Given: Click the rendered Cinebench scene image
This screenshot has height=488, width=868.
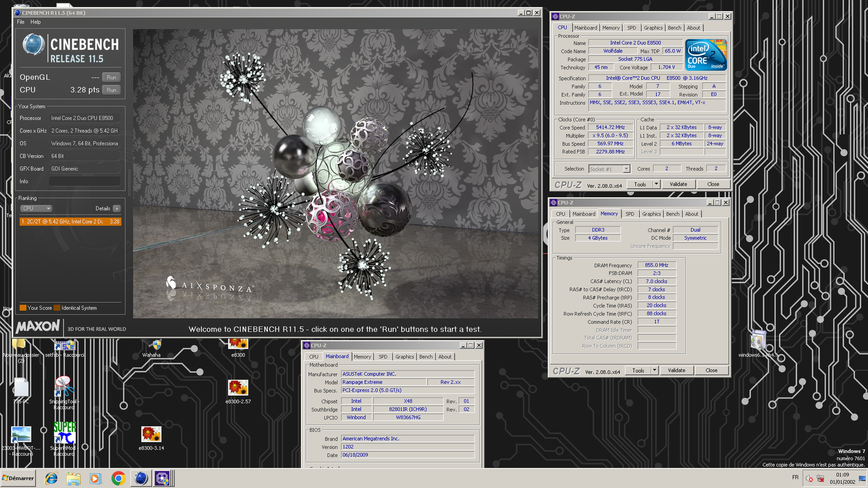Looking at the screenshot, I should coord(335,174).
